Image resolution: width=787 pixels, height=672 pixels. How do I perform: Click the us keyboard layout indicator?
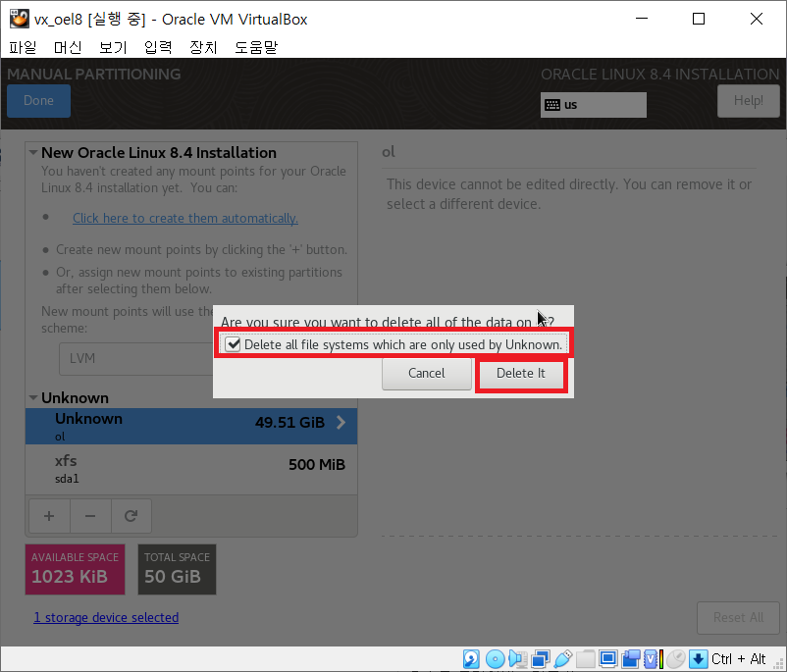coord(594,105)
